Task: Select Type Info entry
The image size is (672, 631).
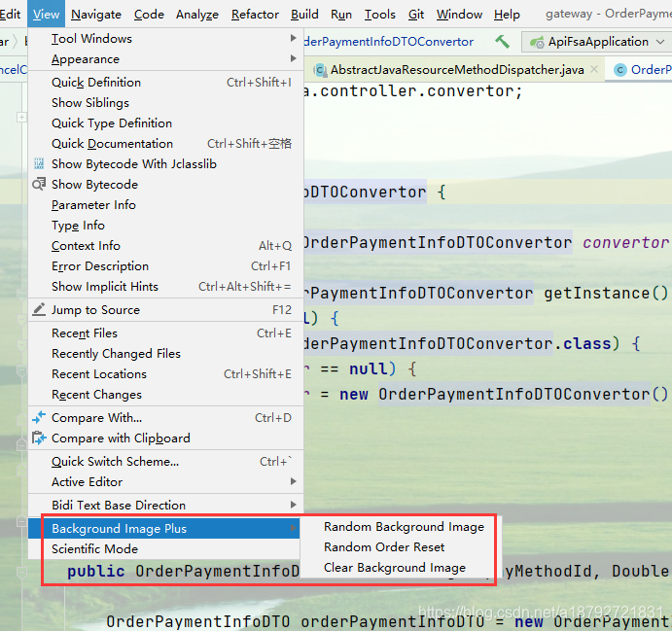Action: coord(166,226)
